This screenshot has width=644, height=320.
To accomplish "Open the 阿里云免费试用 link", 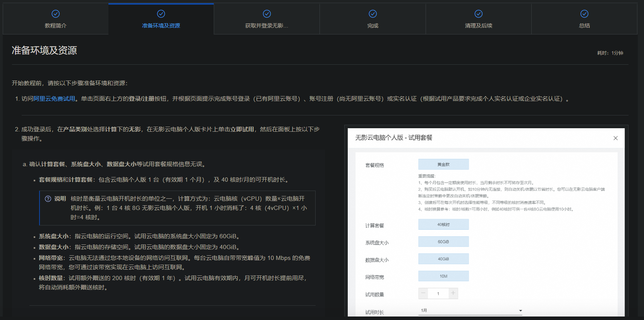I will click(x=54, y=99).
